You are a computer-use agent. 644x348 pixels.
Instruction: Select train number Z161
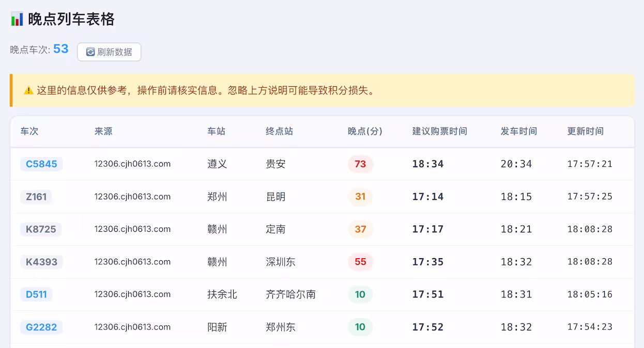tap(36, 197)
